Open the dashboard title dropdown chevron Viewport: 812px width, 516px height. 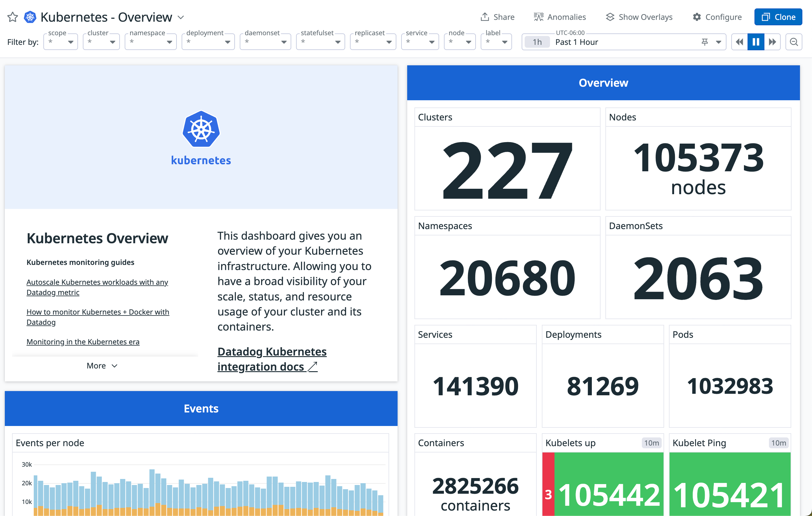click(181, 17)
